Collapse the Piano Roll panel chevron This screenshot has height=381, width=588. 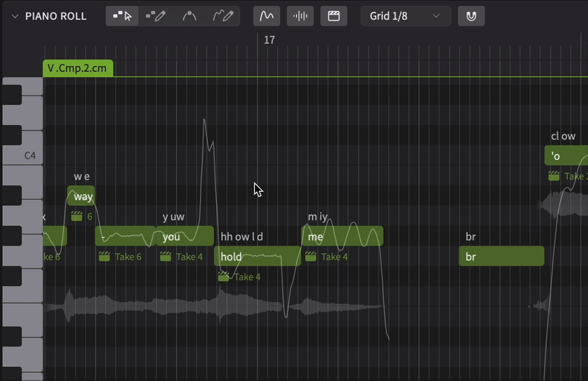pos(15,16)
